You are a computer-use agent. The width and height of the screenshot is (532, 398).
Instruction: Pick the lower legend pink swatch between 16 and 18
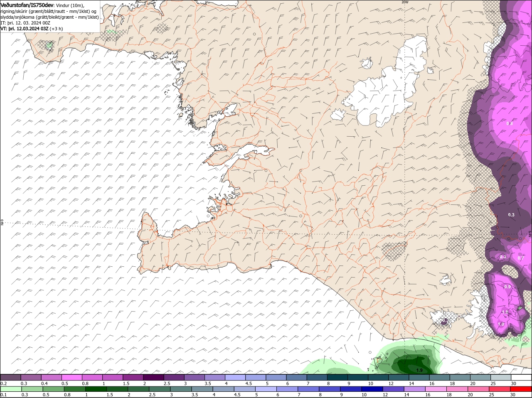coord(436,389)
